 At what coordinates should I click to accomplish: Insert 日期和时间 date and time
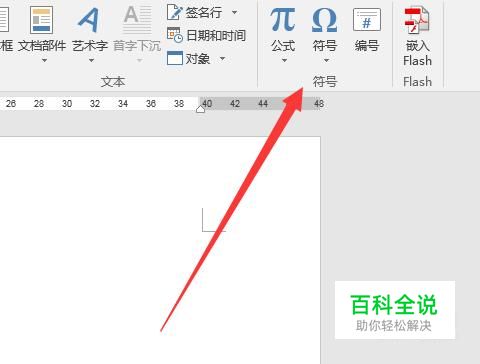(206, 35)
